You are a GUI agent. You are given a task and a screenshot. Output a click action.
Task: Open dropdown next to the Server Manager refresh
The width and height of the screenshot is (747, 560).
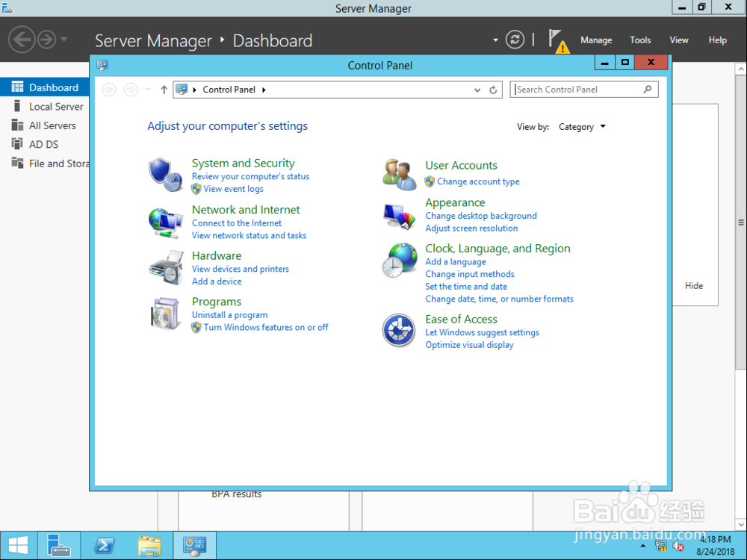[x=495, y=40]
